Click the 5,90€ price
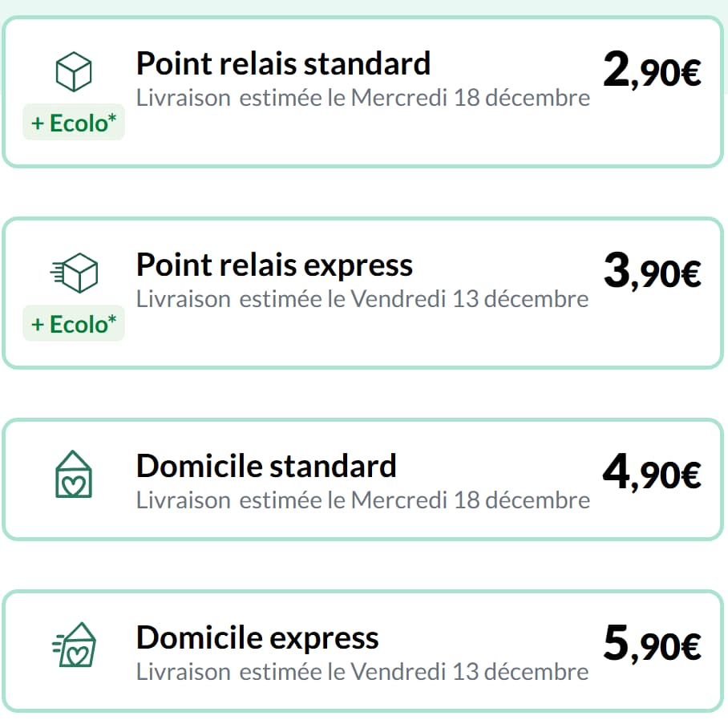The height and width of the screenshot is (728, 728). 651,645
